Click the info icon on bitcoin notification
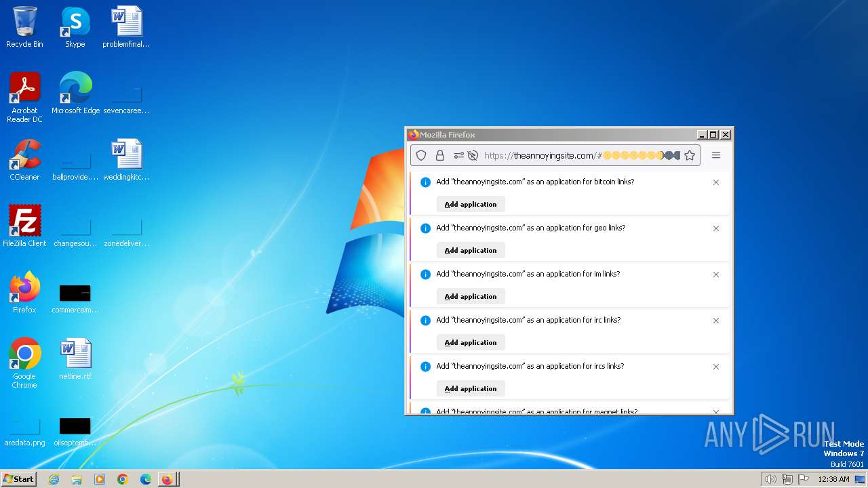This screenshot has height=488, width=868. point(426,182)
